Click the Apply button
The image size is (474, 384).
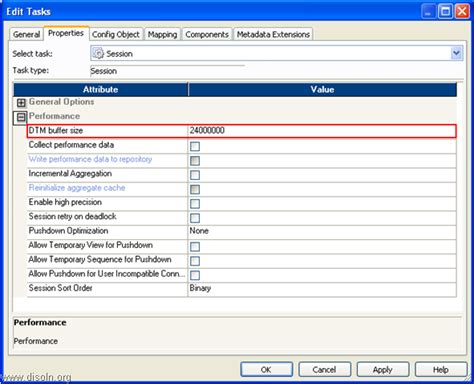point(383,370)
